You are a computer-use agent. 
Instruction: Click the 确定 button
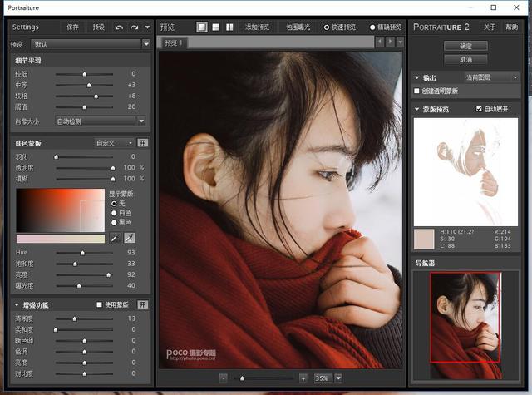[x=465, y=46]
